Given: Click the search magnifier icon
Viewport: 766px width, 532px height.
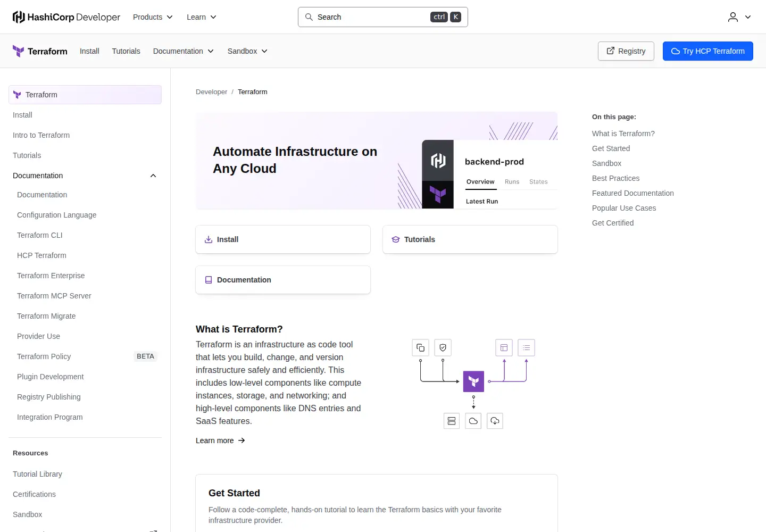Looking at the screenshot, I should [309, 17].
